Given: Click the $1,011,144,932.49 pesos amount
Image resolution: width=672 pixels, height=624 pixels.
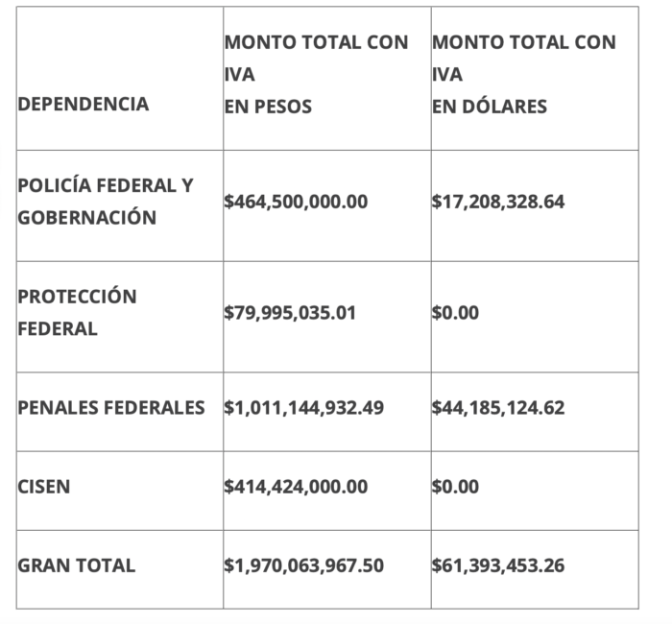Looking at the screenshot, I should point(303,407).
